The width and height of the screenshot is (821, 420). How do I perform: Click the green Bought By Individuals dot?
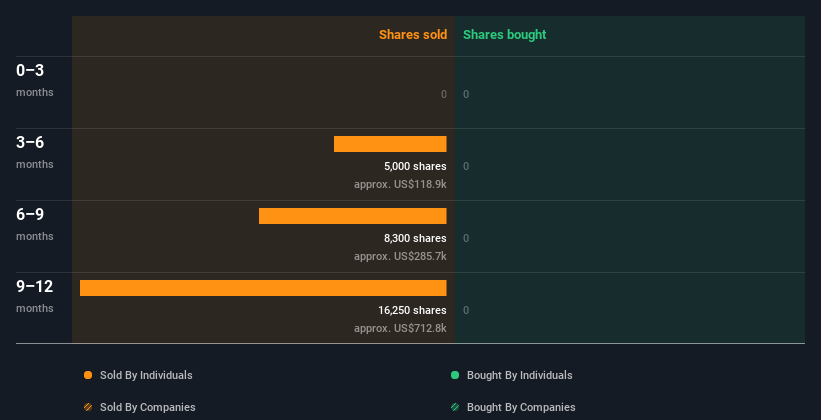(x=455, y=375)
